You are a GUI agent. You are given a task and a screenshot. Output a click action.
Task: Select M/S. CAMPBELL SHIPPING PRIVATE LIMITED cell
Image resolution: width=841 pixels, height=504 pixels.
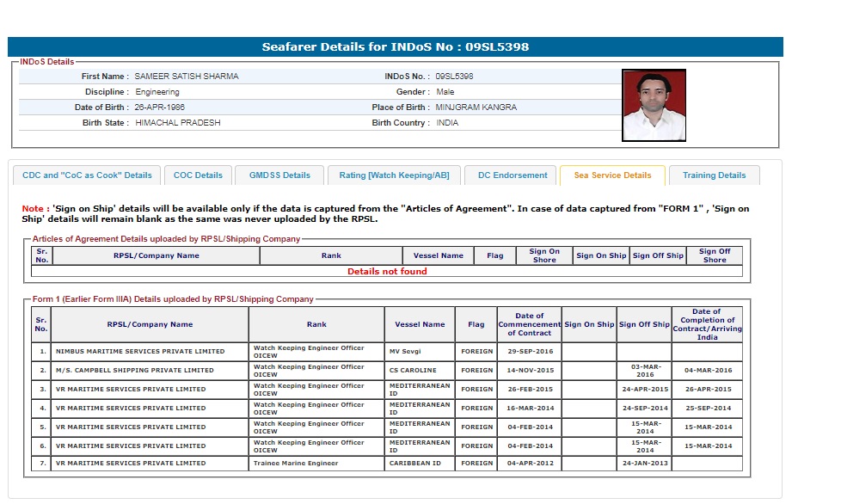135,371
